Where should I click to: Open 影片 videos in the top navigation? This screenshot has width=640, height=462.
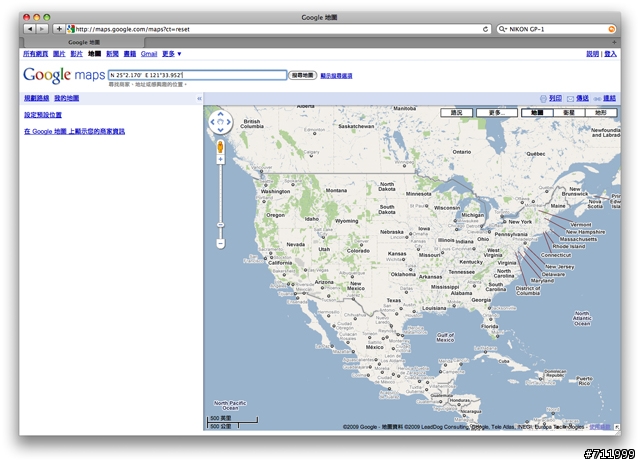[76, 54]
